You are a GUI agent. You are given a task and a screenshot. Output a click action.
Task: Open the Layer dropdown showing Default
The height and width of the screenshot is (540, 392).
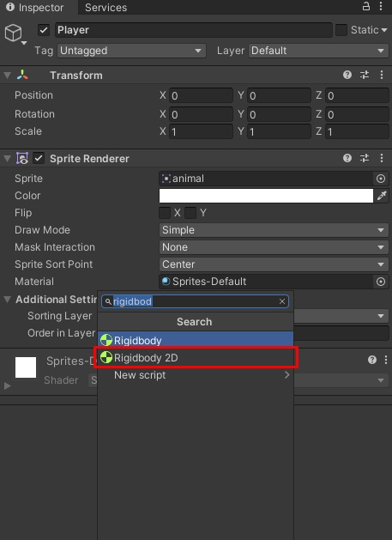coord(318,51)
